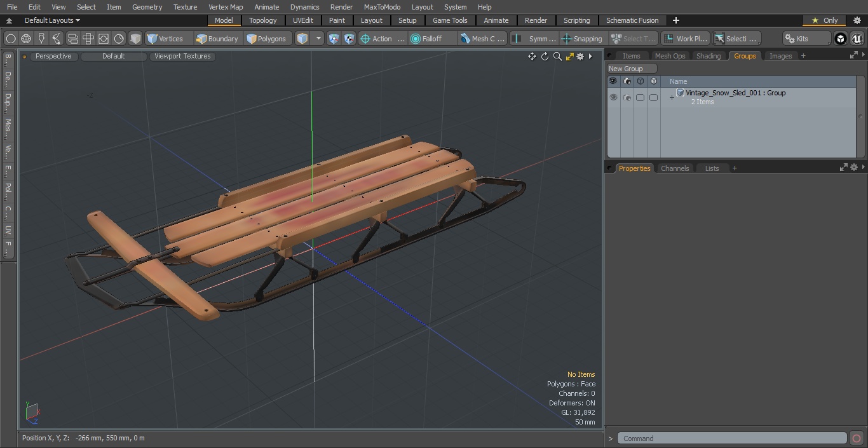Select the pen-shaped tool icon in the toolbar
The height and width of the screenshot is (448, 868).
pyautogui.click(x=41, y=39)
